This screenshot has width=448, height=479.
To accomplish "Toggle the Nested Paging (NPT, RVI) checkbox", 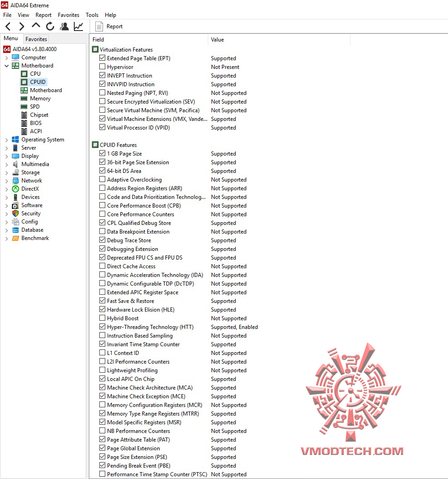I will pos(102,93).
